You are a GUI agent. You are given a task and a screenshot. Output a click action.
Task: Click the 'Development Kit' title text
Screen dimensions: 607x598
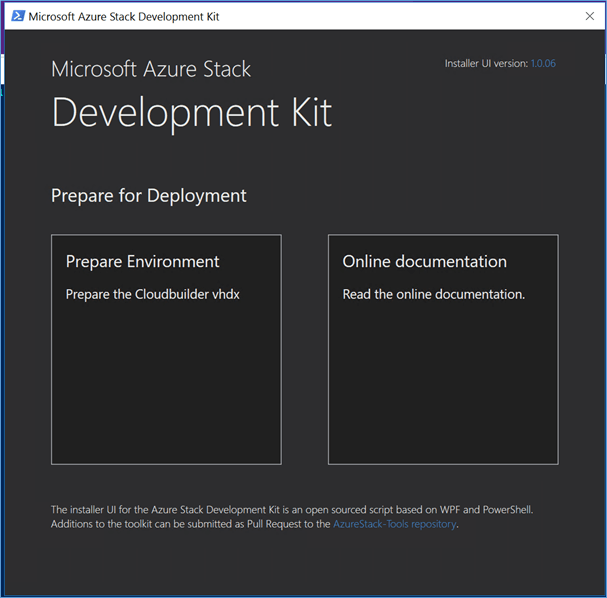[192, 113]
